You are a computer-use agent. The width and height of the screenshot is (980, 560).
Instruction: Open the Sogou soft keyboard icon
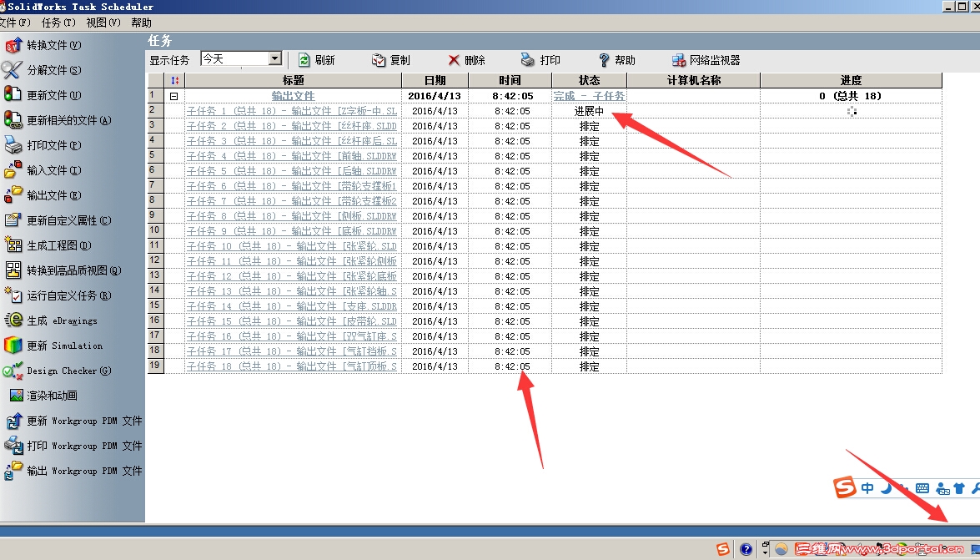tap(922, 488)
